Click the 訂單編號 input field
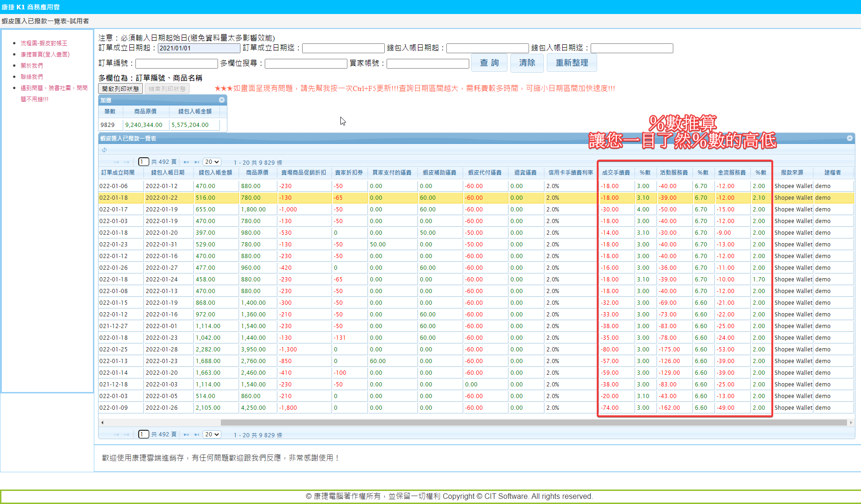 176,63
